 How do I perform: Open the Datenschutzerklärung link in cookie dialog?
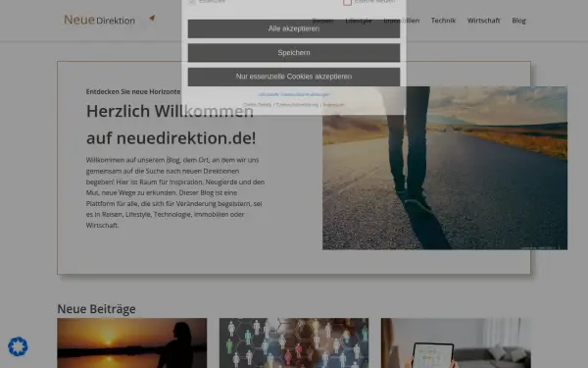click(297, 105)
